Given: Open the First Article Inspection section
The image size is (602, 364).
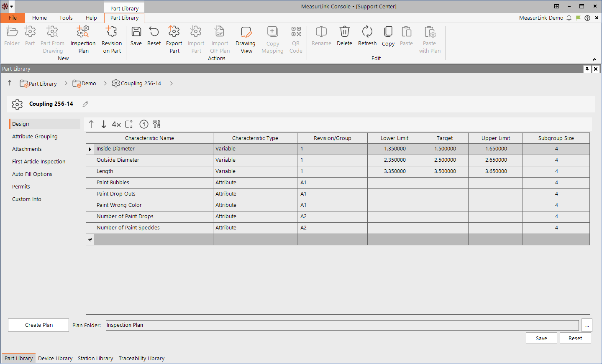Looking at the screenshot, I should [38, 162].
